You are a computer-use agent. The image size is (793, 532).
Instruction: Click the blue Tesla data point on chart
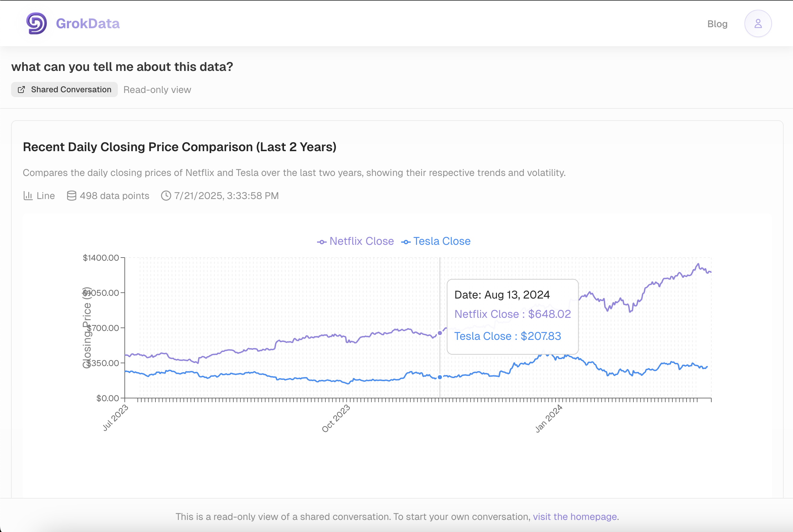[x=440, y=377]
